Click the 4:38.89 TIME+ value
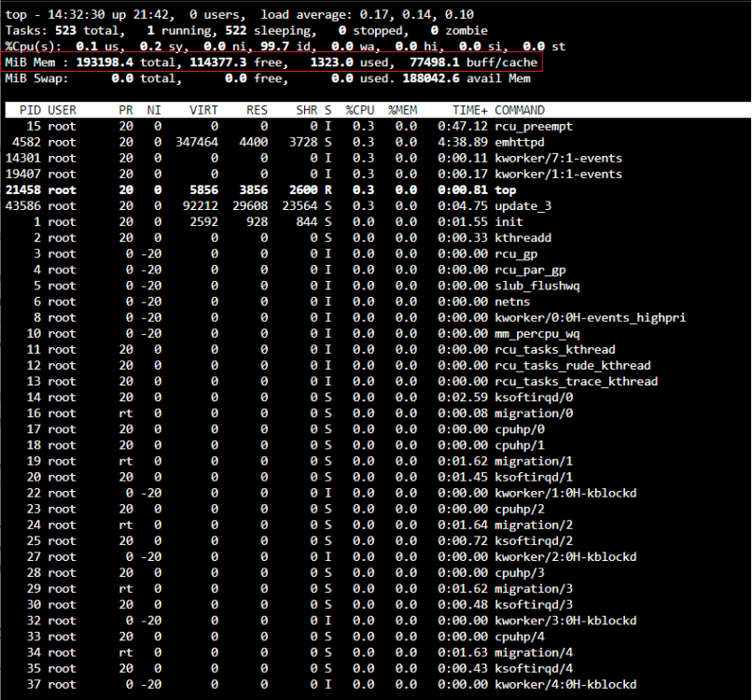This screenshot has width=752, height=700. point(463,142)
